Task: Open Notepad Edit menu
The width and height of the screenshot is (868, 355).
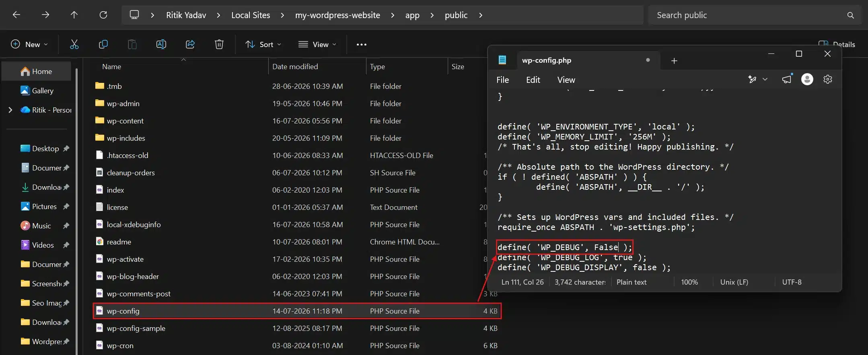Action: [x=533, y=80]
